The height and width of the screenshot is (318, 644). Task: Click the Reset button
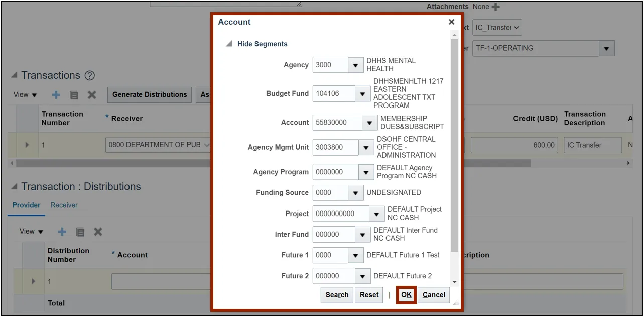click(x=369, y=295)
